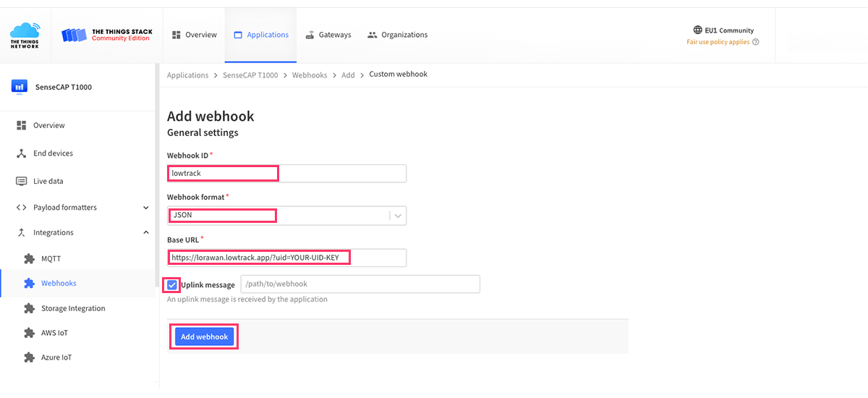Click the Custom webhook breadcrumb text
This screenshot has width=868, height=398.
click(x=399, y=75)
